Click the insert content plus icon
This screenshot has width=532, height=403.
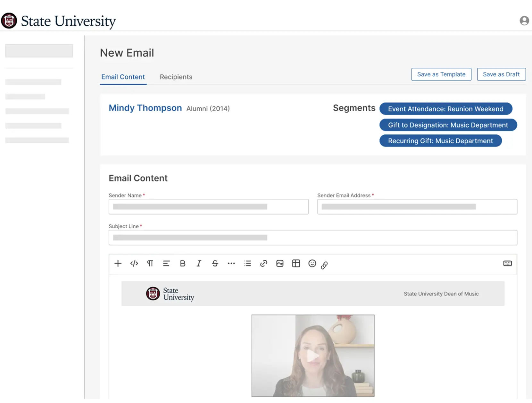[118, 264]
